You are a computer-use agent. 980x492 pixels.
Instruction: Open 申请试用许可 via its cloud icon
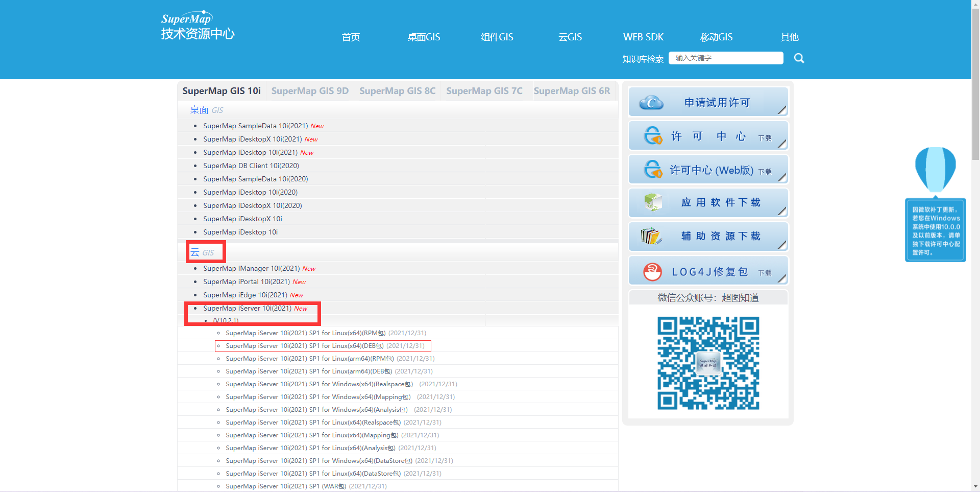653,102
